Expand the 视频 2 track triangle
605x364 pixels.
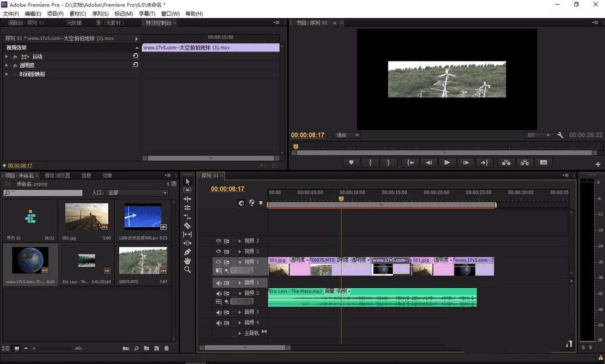click(240, 252)
